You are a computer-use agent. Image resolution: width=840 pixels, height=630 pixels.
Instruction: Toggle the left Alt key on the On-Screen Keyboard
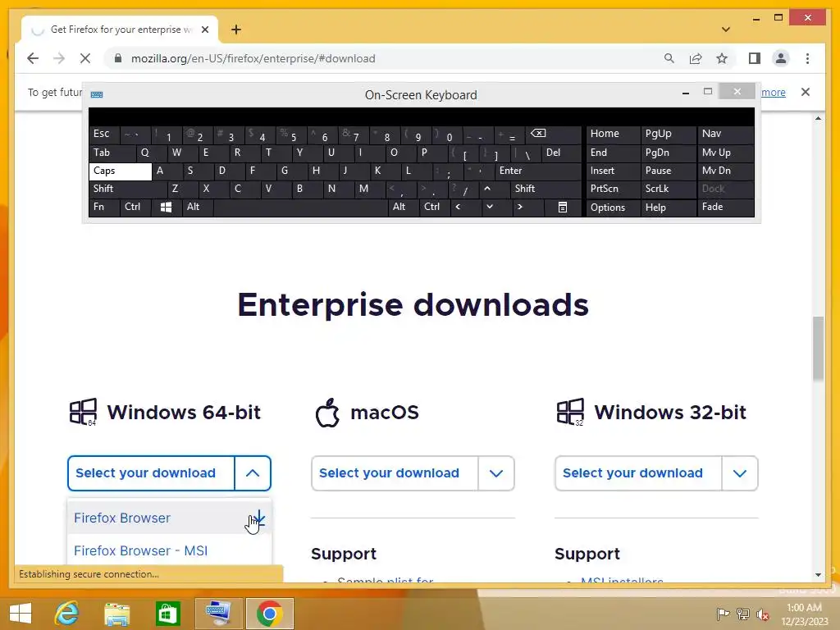(198, 207)
